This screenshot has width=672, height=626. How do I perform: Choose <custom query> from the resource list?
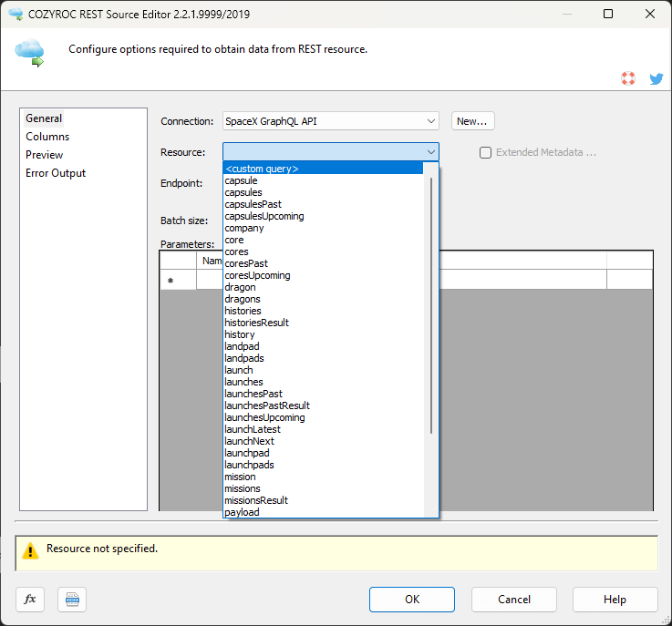click(x=323, y=169)
